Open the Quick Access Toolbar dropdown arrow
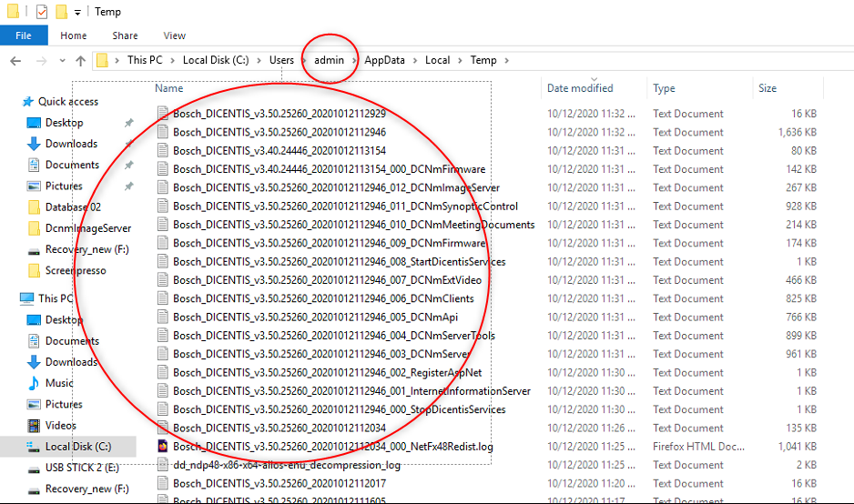Screen dimensions: 854x504 click(x=78, y=13)
